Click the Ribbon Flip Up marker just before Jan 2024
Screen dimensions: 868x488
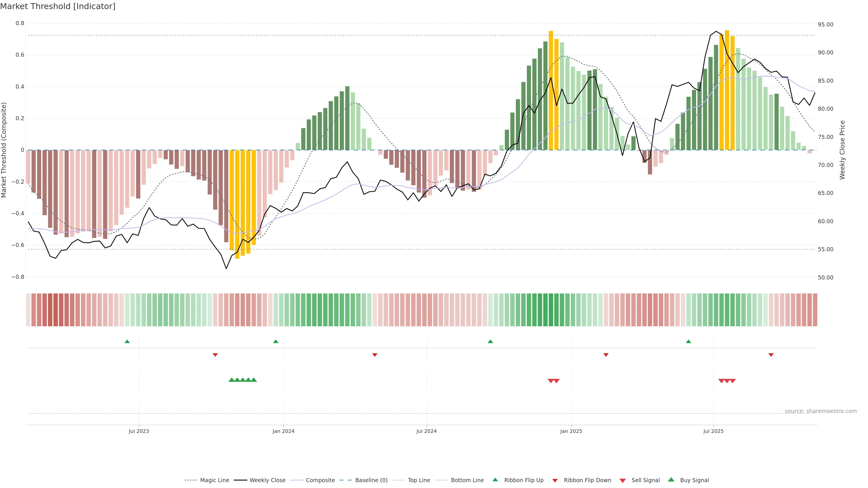276,342
